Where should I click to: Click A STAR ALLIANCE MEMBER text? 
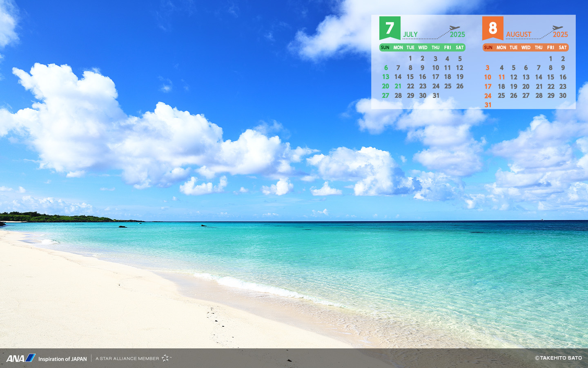(x=127, y=359)
